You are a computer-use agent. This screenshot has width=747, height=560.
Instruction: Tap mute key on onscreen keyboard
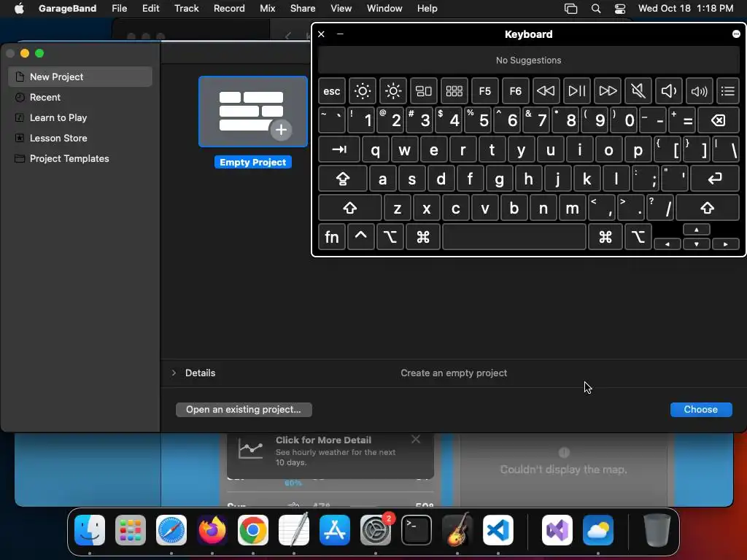(638, 91)
